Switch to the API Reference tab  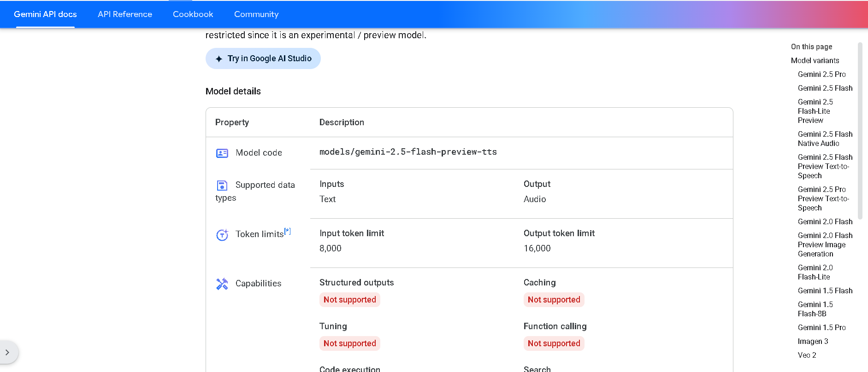click(x=125, y=14)
